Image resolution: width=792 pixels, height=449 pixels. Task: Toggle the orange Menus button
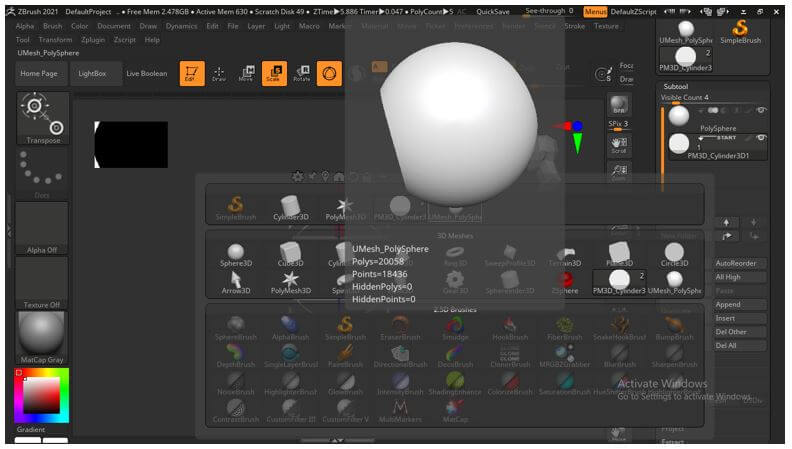(595, 11)
